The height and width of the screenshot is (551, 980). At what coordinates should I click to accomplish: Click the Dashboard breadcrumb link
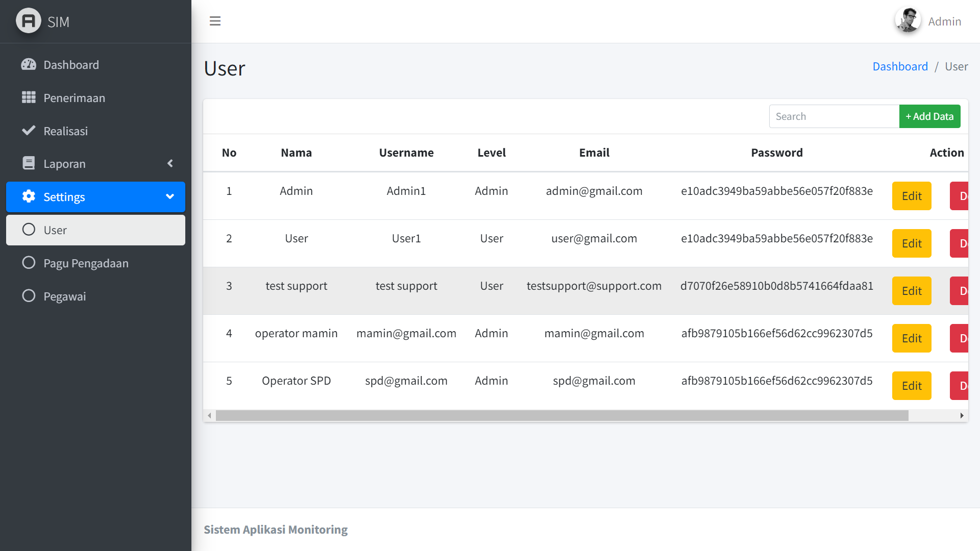click(900, 66)
